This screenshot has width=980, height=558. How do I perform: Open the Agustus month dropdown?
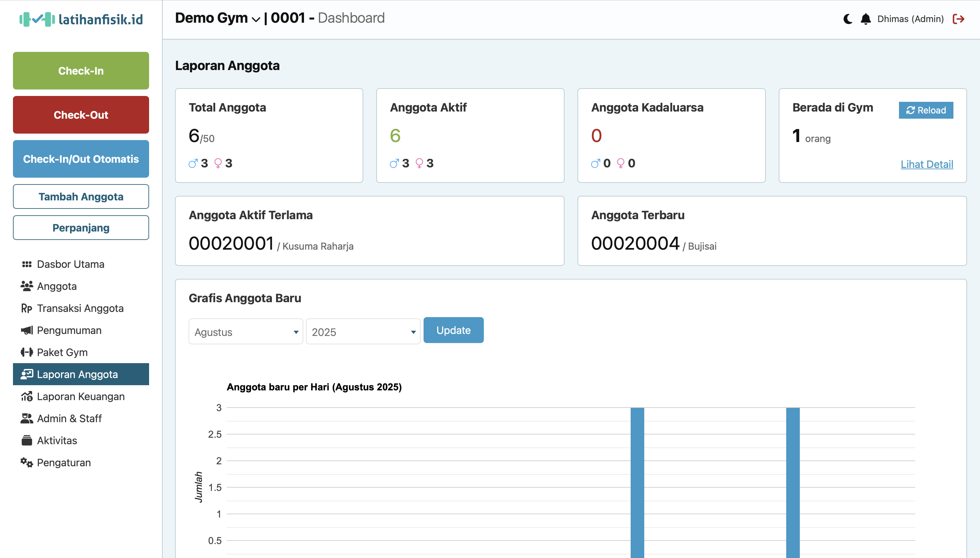coord(245,332)
